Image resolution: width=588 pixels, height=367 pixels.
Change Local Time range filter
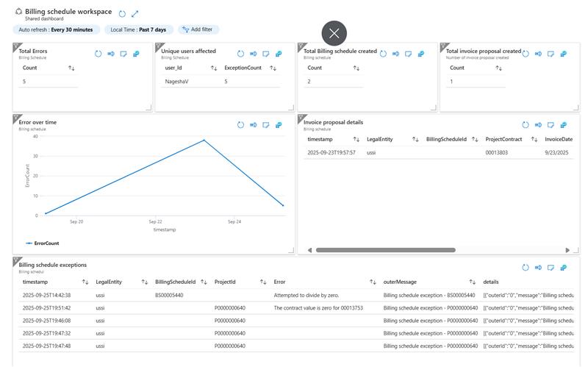pyautogui.click(x=138, y=29)
